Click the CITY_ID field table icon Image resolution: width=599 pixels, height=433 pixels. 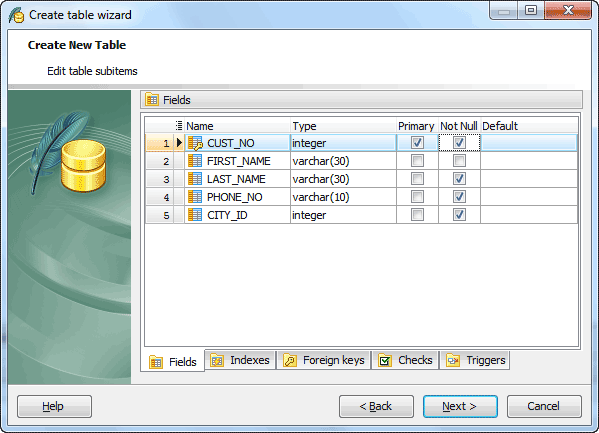(195, 215)
